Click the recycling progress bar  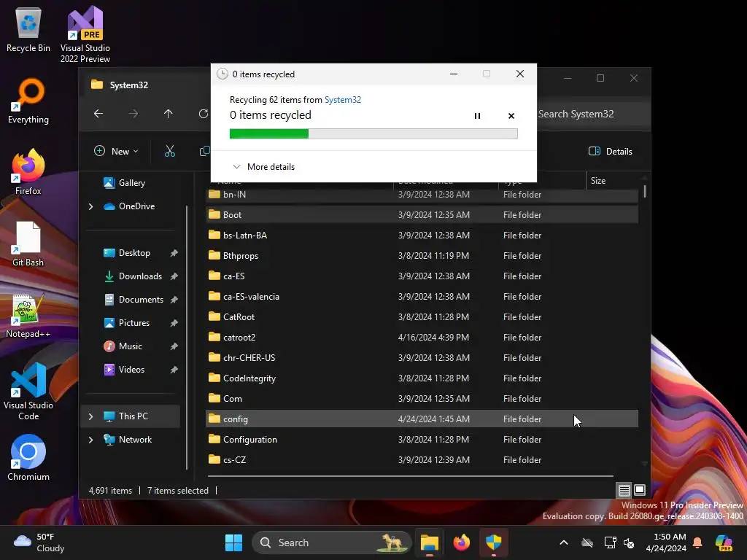pyautogui.click(x=373, y=134)
